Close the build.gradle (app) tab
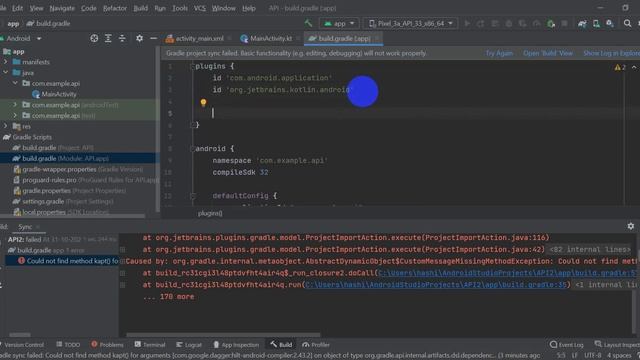Image resolution: width=640 pixels, height=360 pixels. (x=377, y=38)
